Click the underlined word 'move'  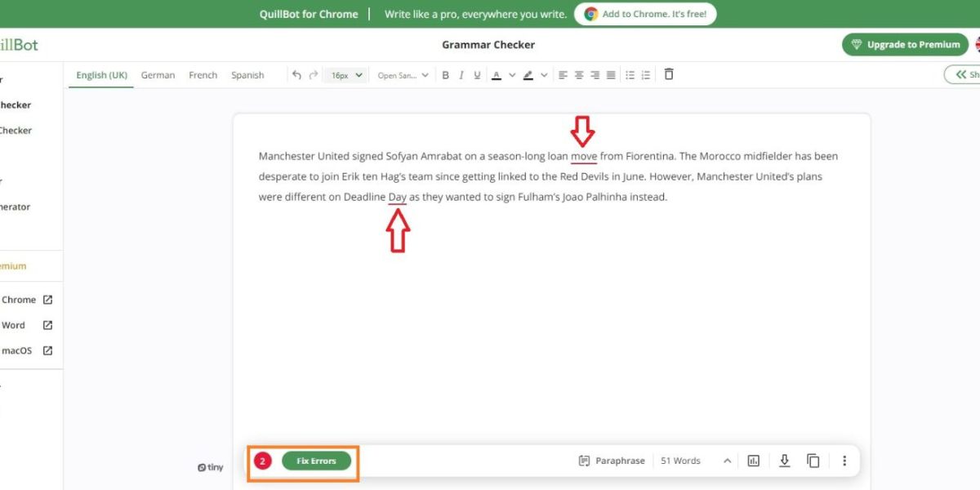[584, 156]
